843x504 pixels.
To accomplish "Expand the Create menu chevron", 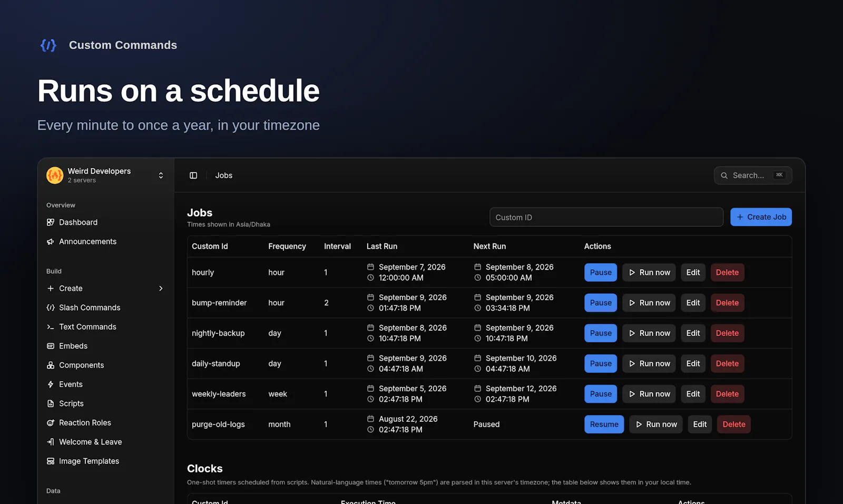I will [x=161, y=288].
